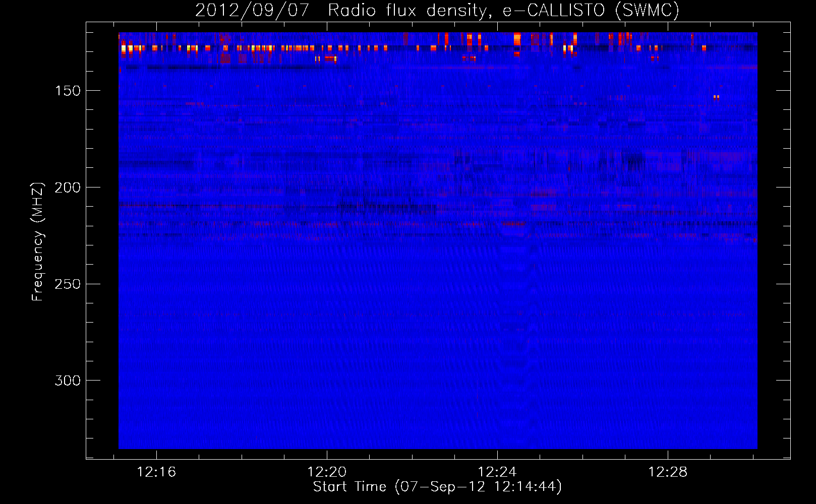The image size is (816, 504).
Task: Click the 12:16 time tick label
Action: [156, 472]
